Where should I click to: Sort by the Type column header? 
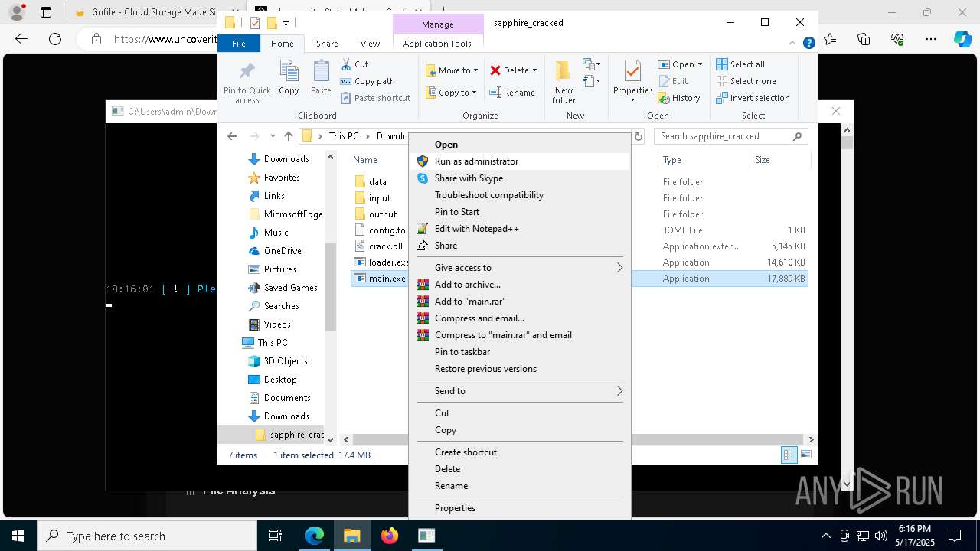[x=703, y=160]
